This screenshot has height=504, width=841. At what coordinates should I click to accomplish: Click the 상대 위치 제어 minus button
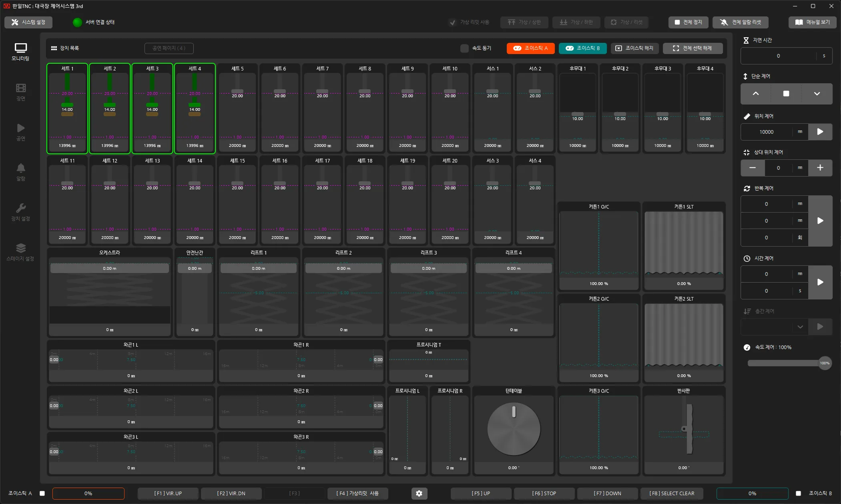tap(753, 168)
